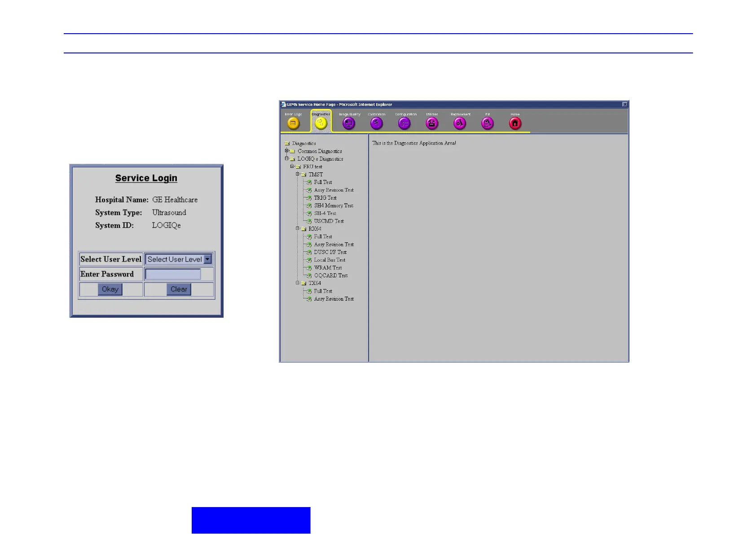Click 'This is the Diagnostics Application Area!' text

(414, 143)
